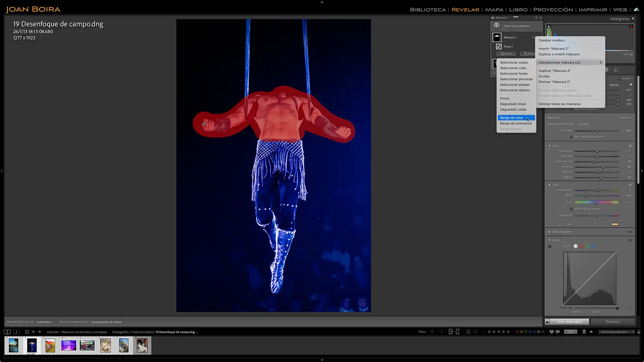Enable the Invertir checkbox

pyautogui.click(x=619, y=78)
